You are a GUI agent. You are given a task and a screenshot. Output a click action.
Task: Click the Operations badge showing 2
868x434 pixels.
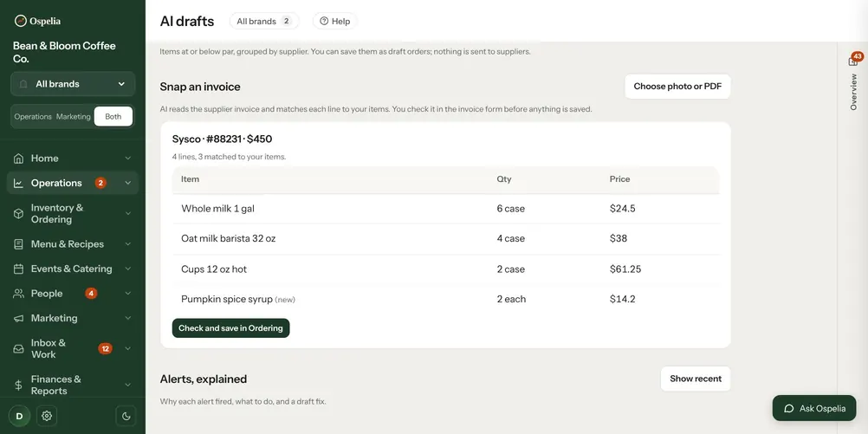(x=100, y=183)
